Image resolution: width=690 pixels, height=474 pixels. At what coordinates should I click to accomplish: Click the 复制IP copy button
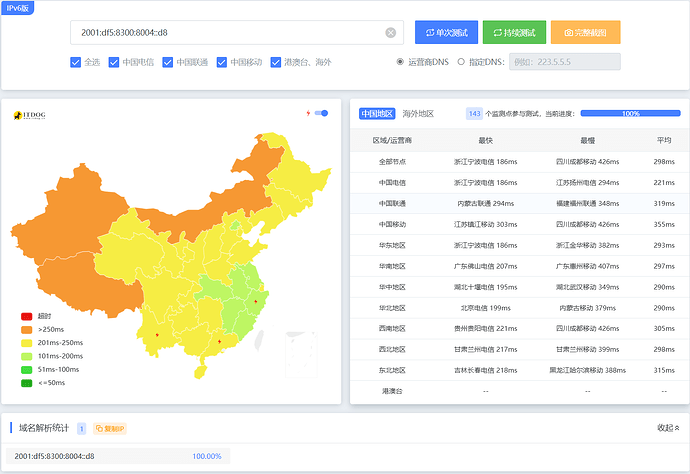pyautogui.click(x=110, y=429)
